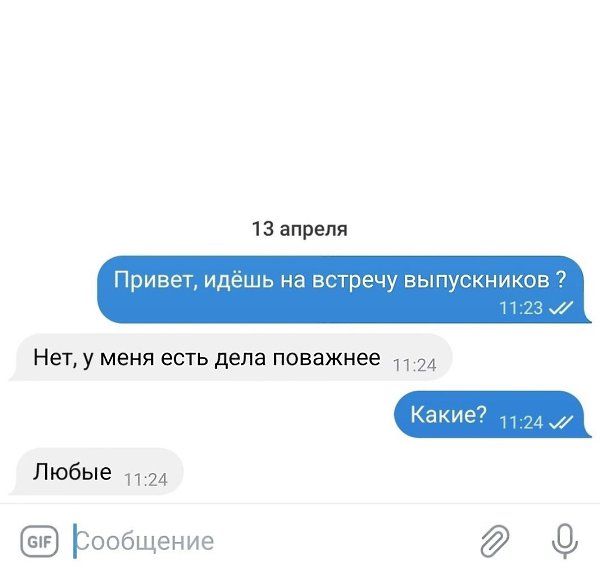Click the read checkmarks on the 11:23 message
This screenshot has width=600, height=575.
pyautogui.click(x=561, y=308)
